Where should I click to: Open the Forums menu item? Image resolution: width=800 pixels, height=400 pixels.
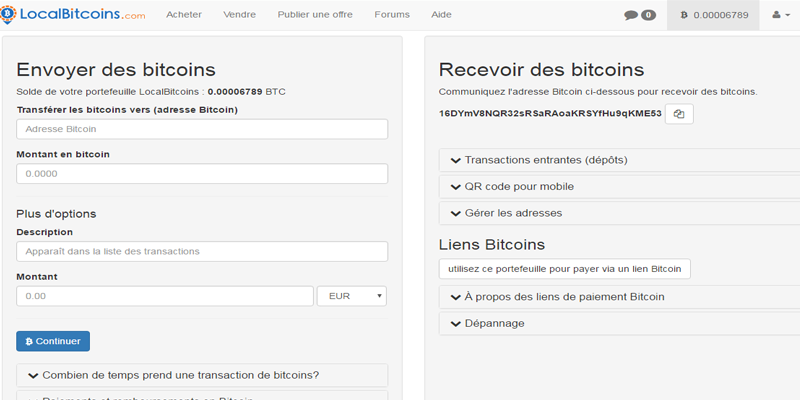(x=392, y=15)
